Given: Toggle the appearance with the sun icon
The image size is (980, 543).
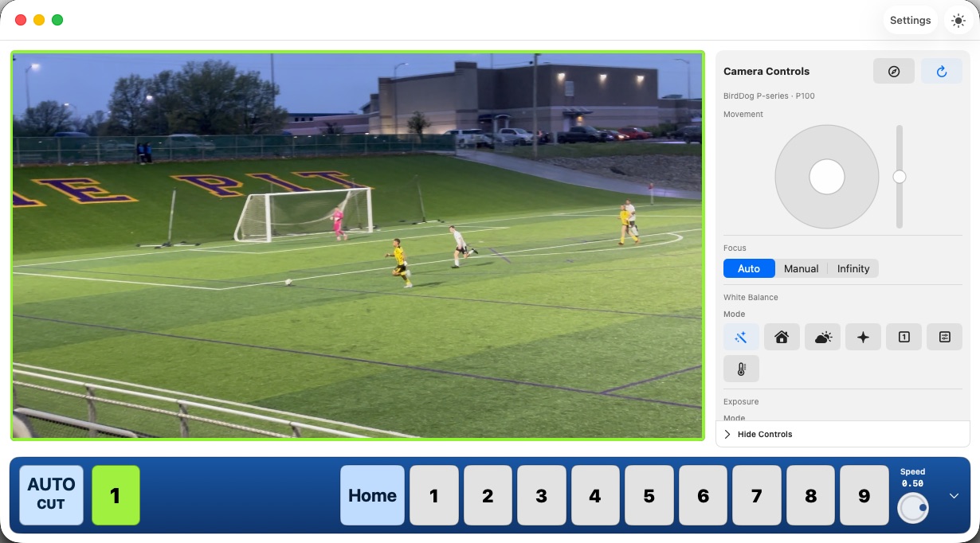Looking at the screenshot, I should coord(958,20).
